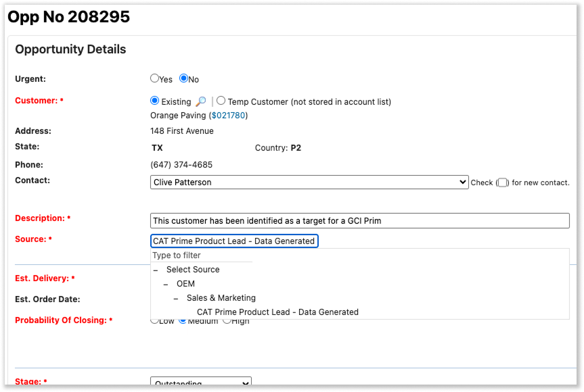The width and height of the screenshot is (584, 392).
Task: Set Probability Of Closing to Medium
Action: point(182,320)
